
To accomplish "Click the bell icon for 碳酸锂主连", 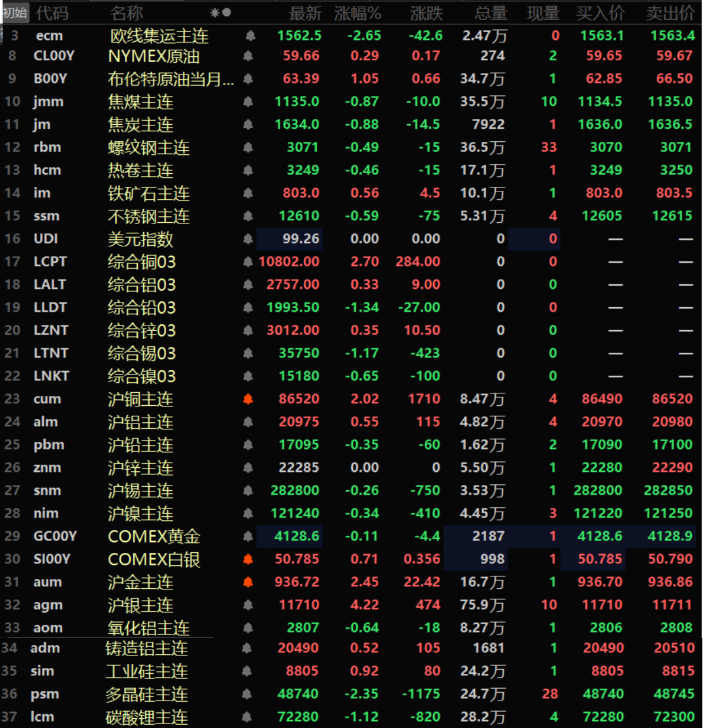I will 246,717.
